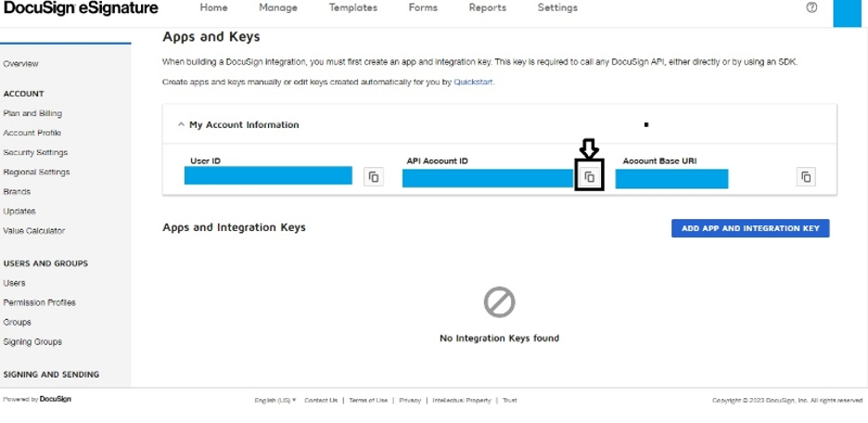This screenshot has height=423, width=868.
Task: Open the English (US) language dropdown
Action: pyautogui.click(x=275, y=401)
